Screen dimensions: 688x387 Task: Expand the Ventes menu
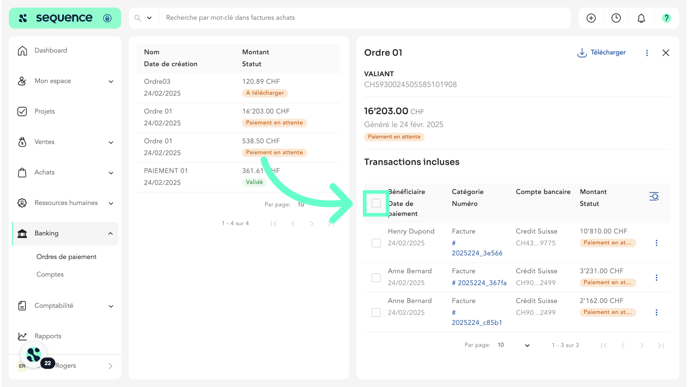[111, 143]
